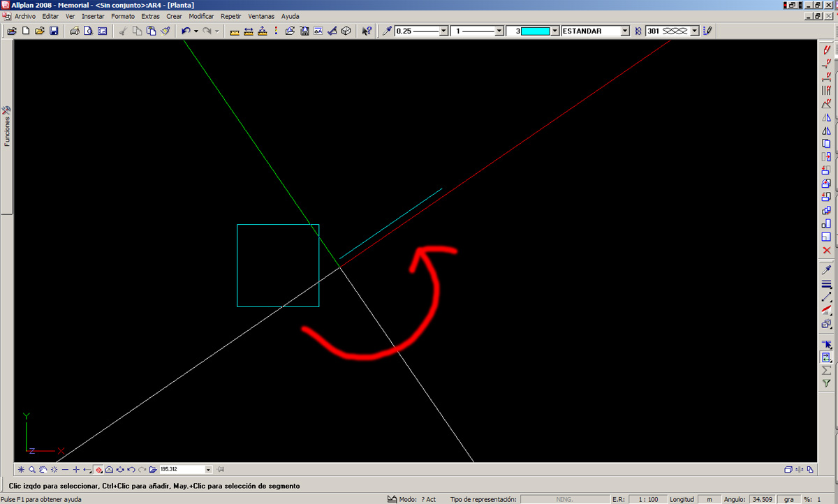This screenshot has height=504, width=838.
Task: Open Print preview icon
Action: tap(88, 31)
